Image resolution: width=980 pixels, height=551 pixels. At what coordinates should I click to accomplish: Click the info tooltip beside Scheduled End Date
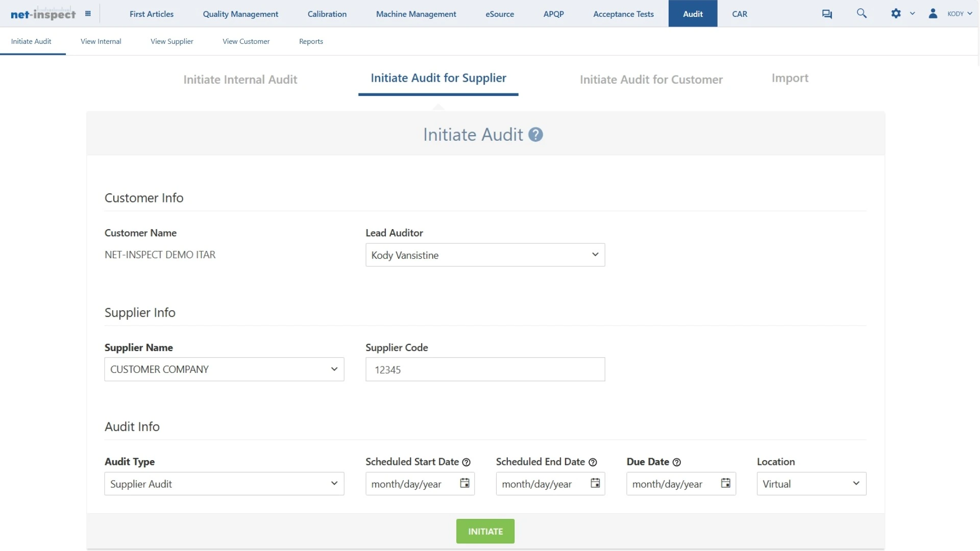(x=593, y=462)
